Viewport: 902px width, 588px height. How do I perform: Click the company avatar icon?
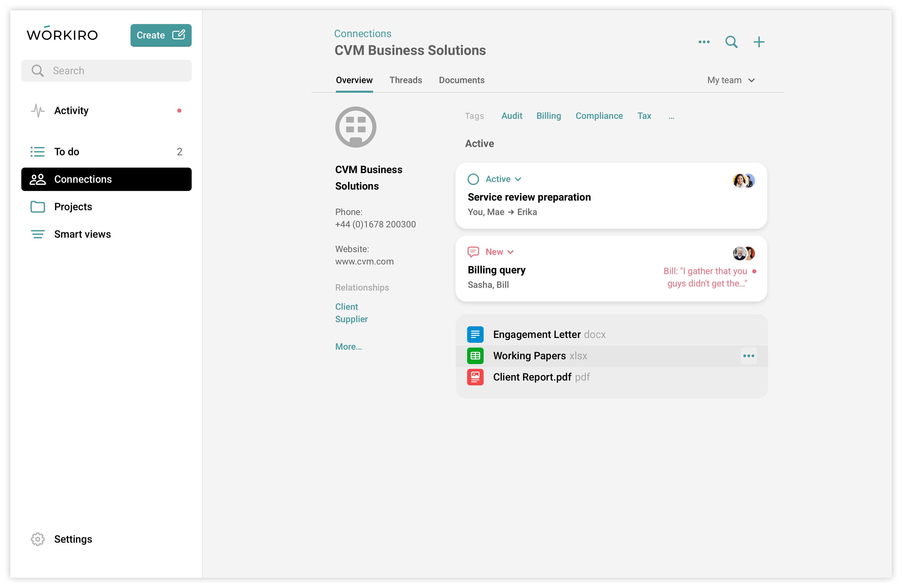[355, 127]
